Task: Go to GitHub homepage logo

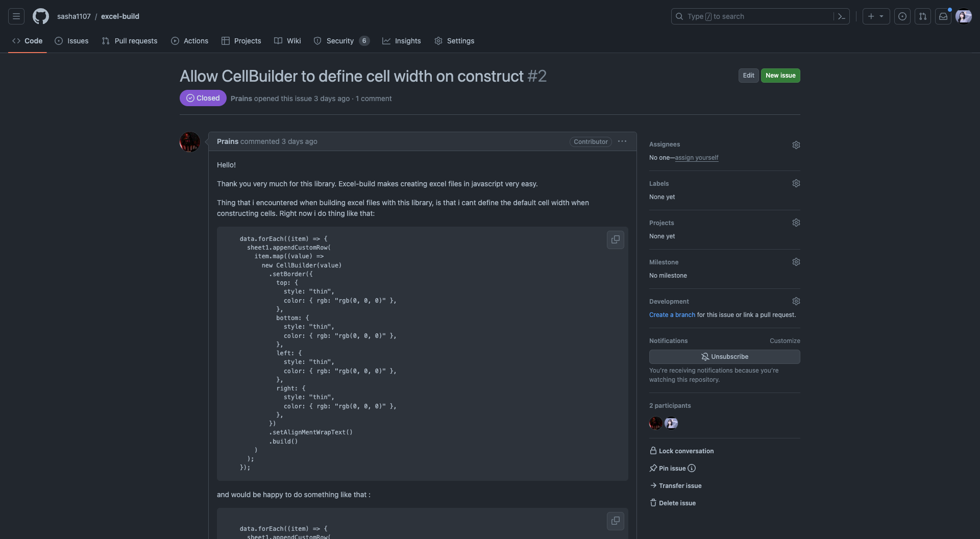Action: [41, 16]
